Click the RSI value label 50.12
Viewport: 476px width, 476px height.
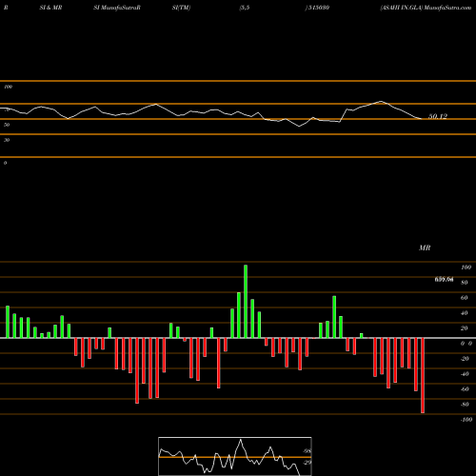438,116
